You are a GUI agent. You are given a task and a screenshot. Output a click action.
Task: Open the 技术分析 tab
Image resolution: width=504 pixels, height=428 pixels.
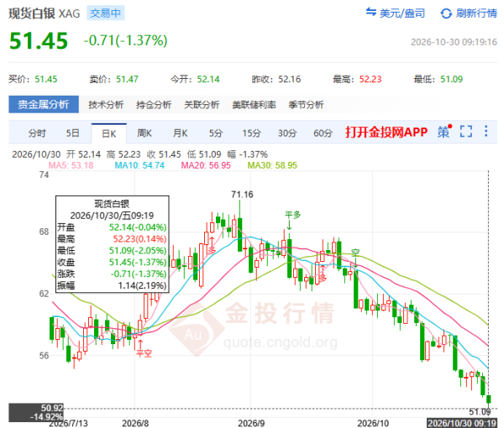pos(106,105)
